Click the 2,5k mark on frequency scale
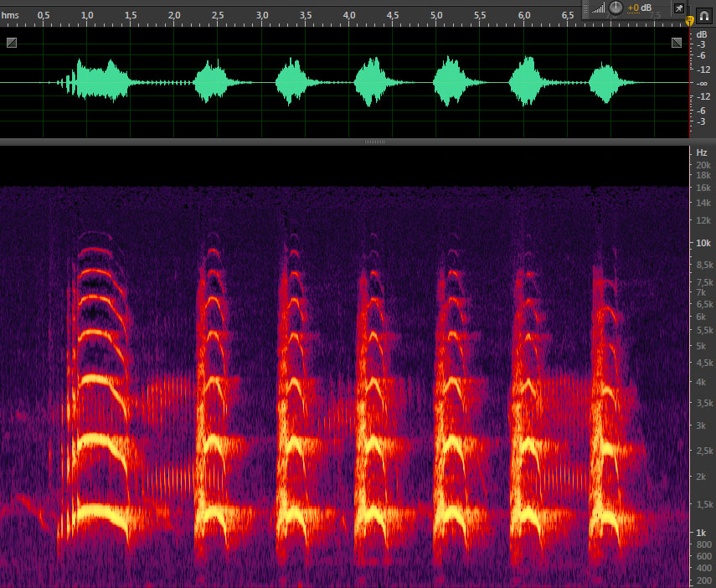The width and height of the screenshot is (716, 588). coord(704,451)
